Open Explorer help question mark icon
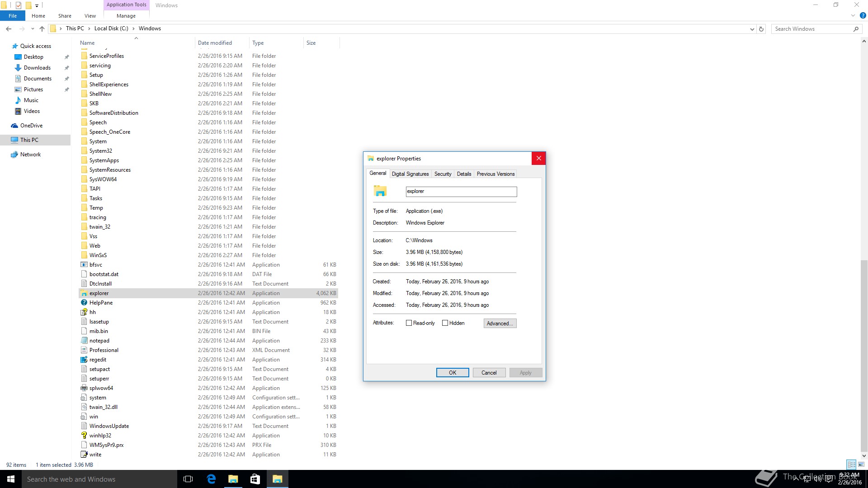This screenshot has height=488, width=868. click(x=863, y=16)
